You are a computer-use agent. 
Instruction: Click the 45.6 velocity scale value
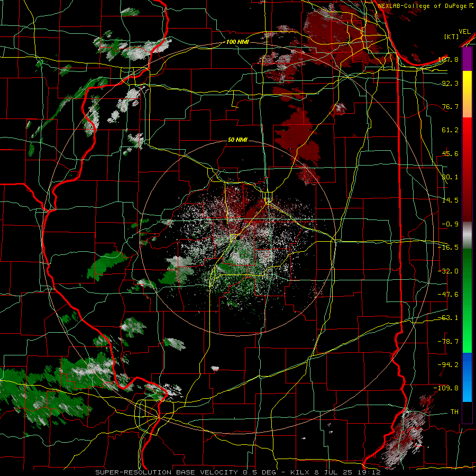[450, 153]
